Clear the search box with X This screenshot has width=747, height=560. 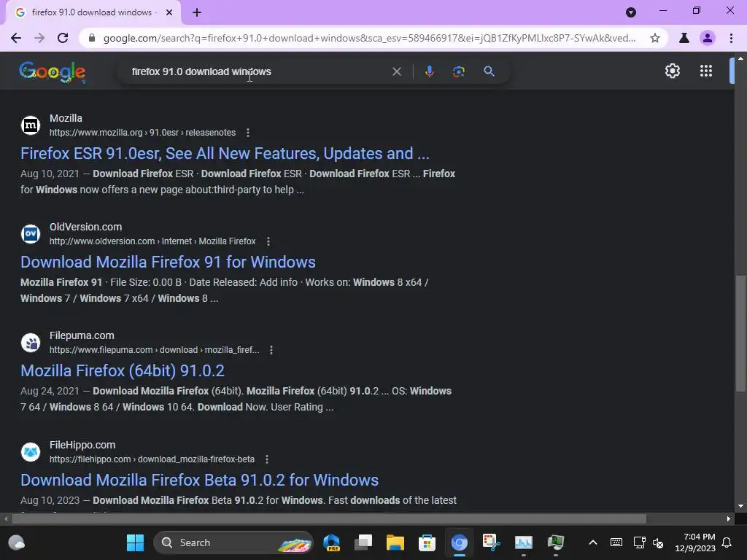tap(396, 71)
